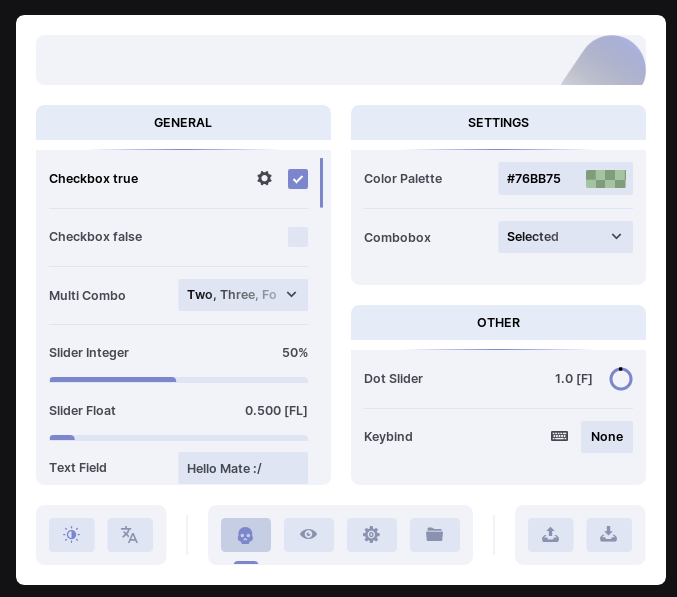The image size is (677, 597).
Task: Uncheck the Checkbox true box
Action: [x=298, y=179]
